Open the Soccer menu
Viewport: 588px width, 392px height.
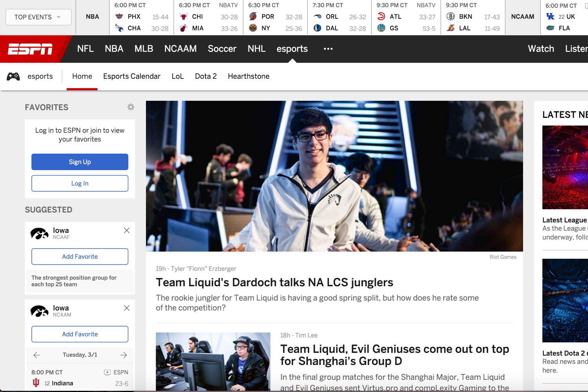(222, 49)
